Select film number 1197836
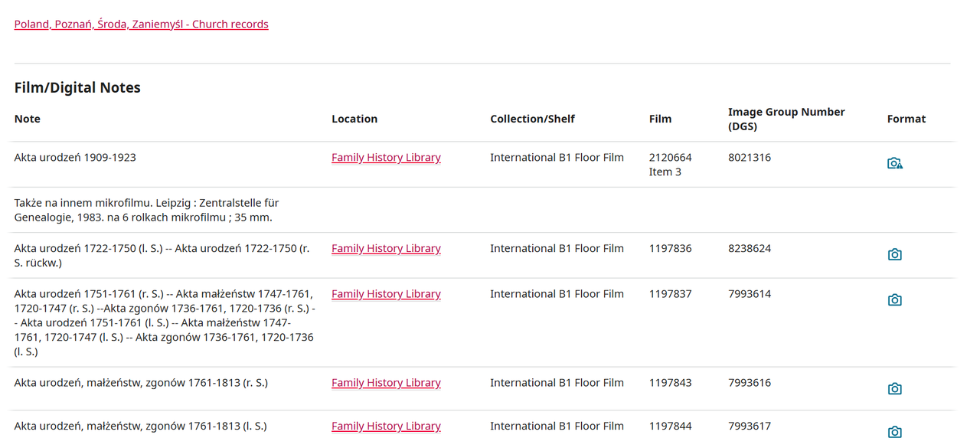The width and height of the screenshot is (980, 448). tap(670, 248)
